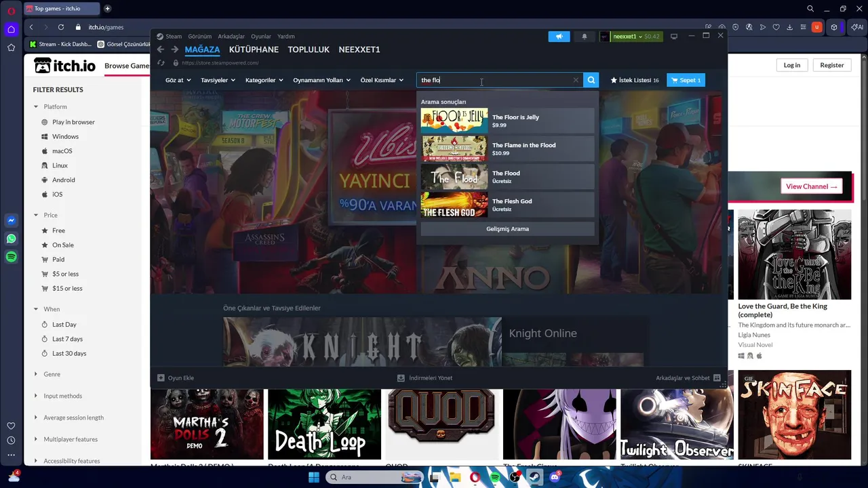Clear the Steam search field with X

576,80
